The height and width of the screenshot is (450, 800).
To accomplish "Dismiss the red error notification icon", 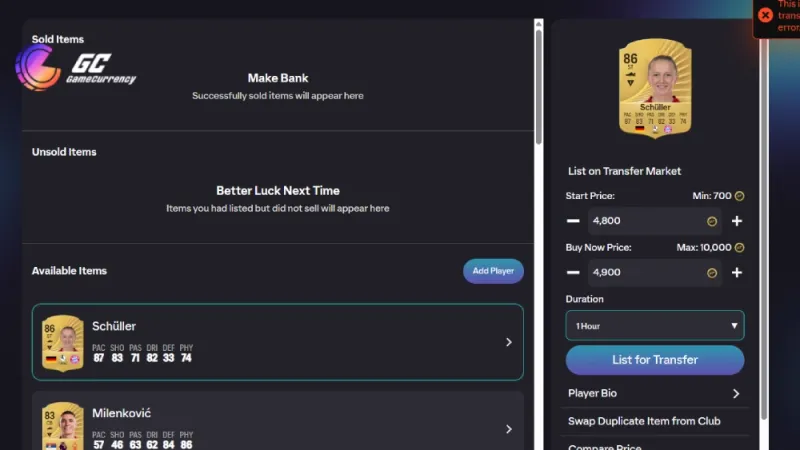I will (765, 15).
